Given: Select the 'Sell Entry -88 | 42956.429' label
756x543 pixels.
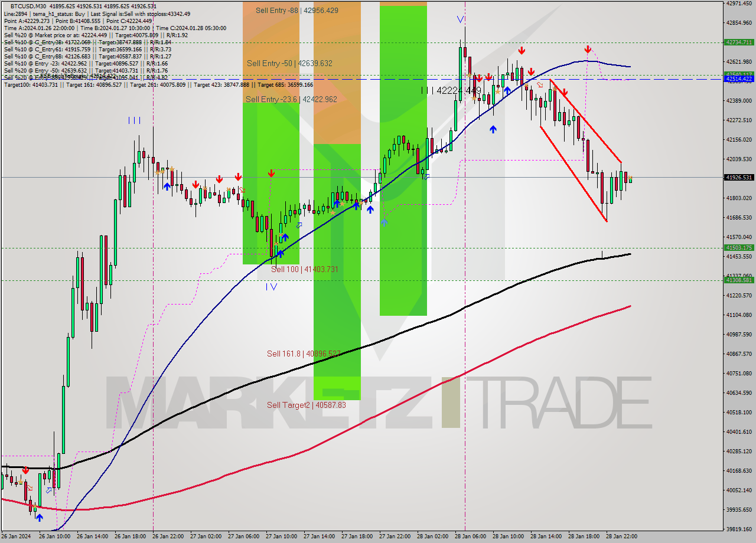Looking at the screenshot, I should (297, 11).
